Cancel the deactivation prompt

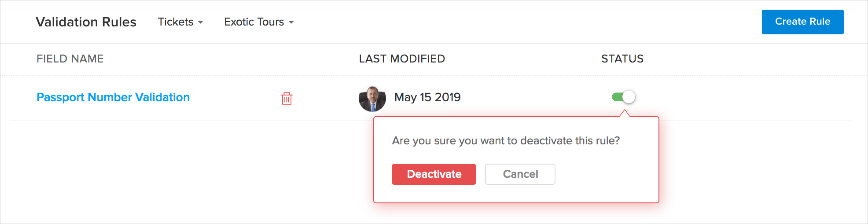520,174
